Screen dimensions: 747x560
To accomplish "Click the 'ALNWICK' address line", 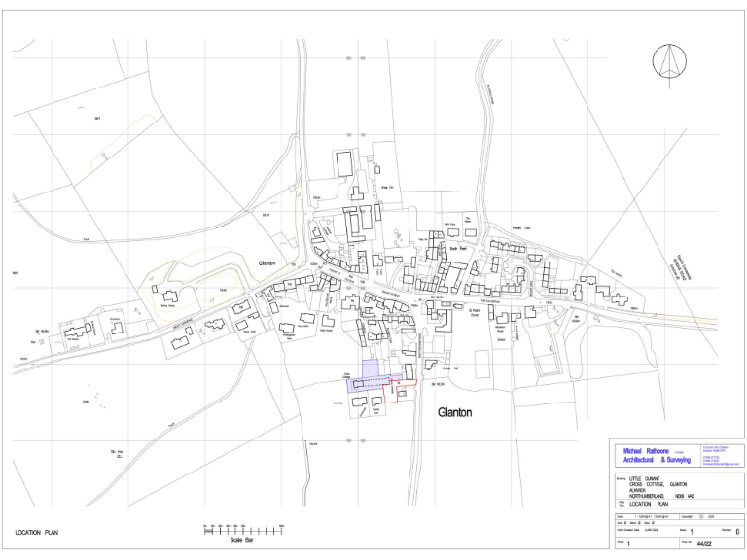I will [x=637, y=490].
